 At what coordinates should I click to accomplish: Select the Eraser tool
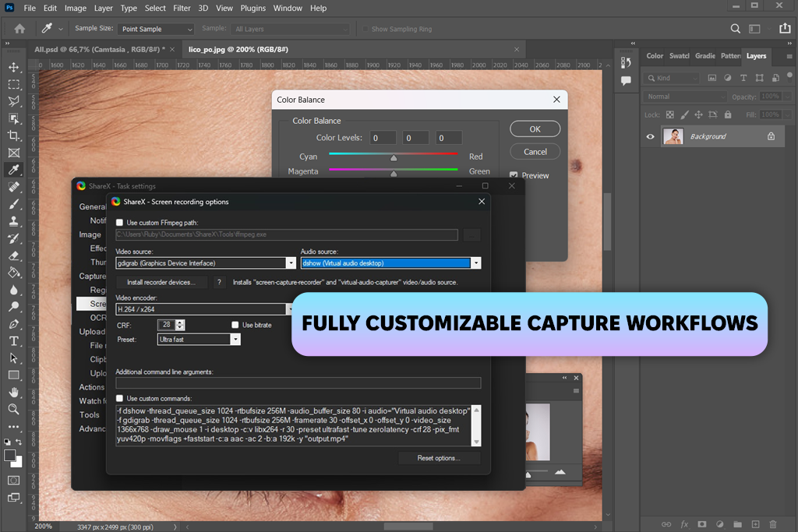click(x=14, y=255)
